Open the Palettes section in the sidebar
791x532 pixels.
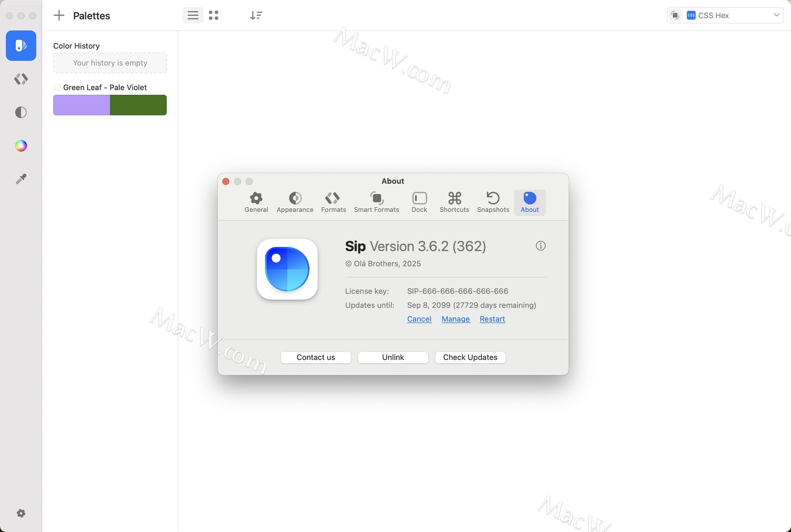21,45
